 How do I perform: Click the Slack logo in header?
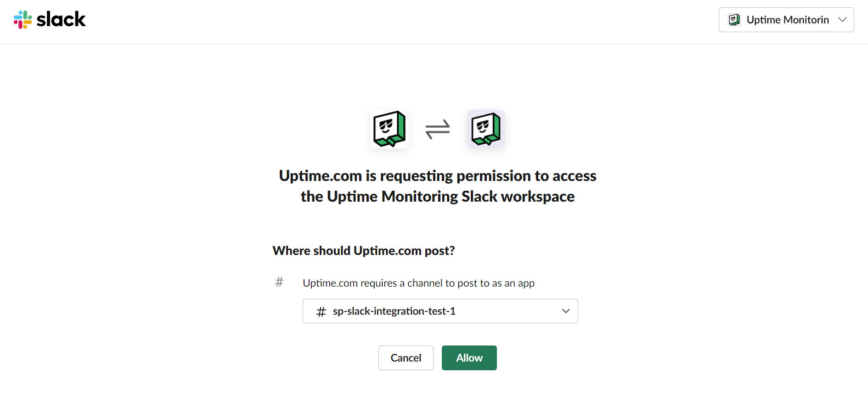50,20
